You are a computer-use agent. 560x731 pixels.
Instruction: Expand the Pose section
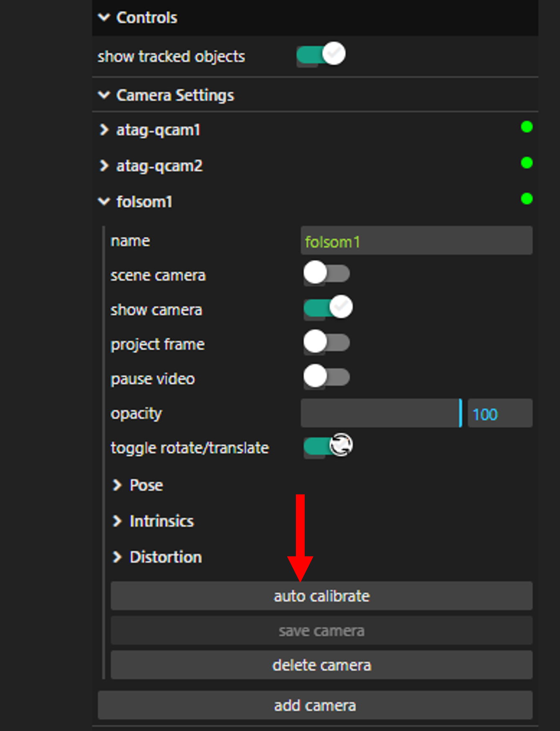pos(118,485)
